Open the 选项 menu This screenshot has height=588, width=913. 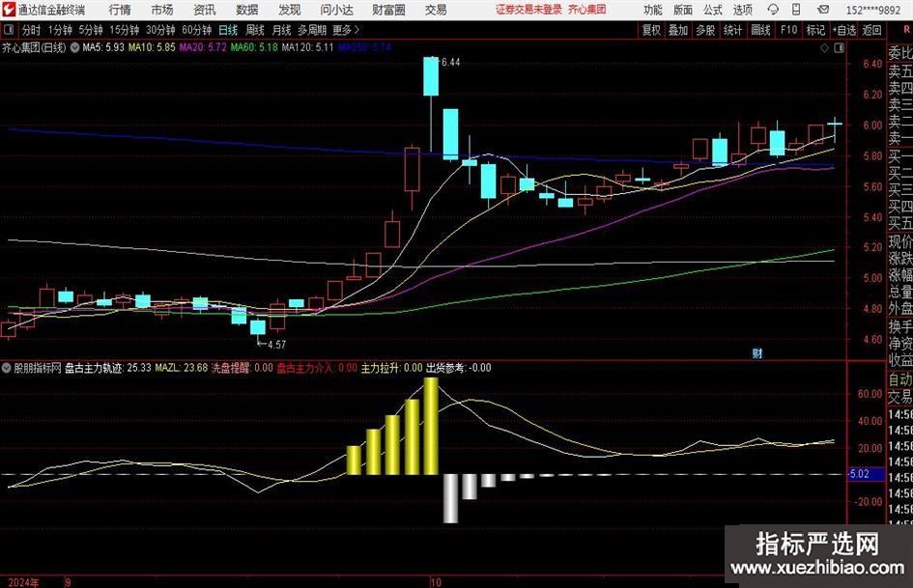[x=742, y=10]
